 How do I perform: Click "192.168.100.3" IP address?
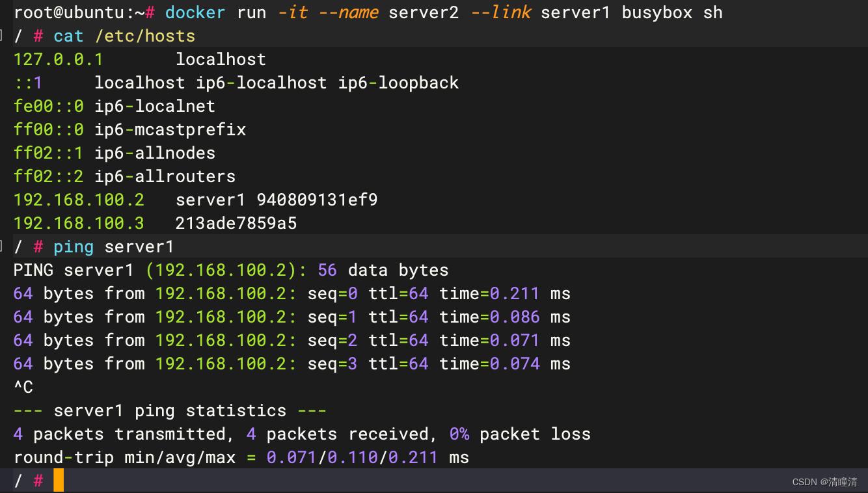(79, 223)
